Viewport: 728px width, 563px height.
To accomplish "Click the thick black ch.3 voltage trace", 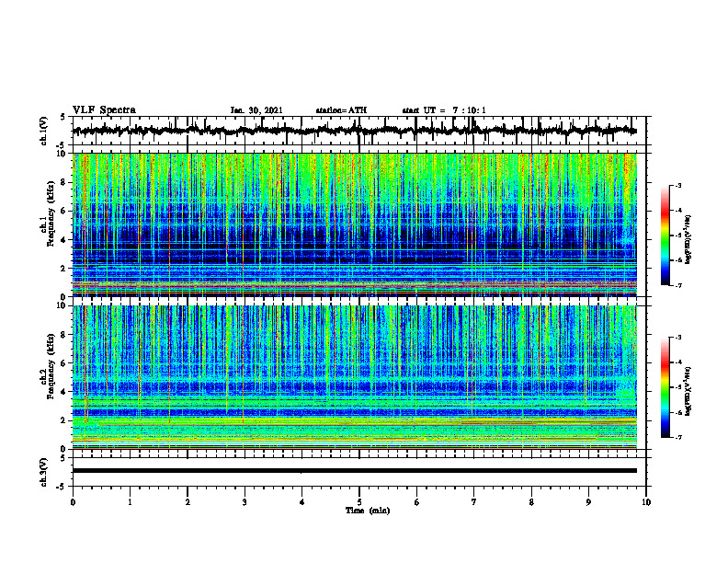I will coord(355,471).
